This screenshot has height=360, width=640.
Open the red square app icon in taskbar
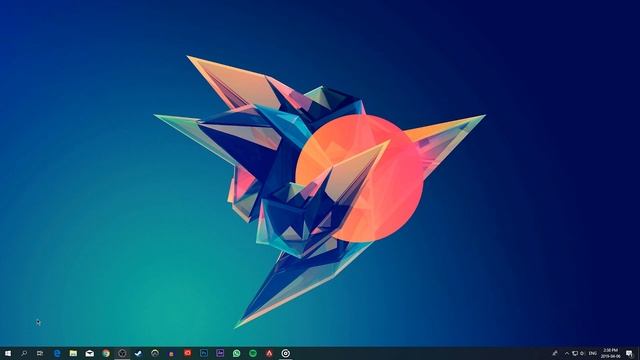click(x=187, y=353)
